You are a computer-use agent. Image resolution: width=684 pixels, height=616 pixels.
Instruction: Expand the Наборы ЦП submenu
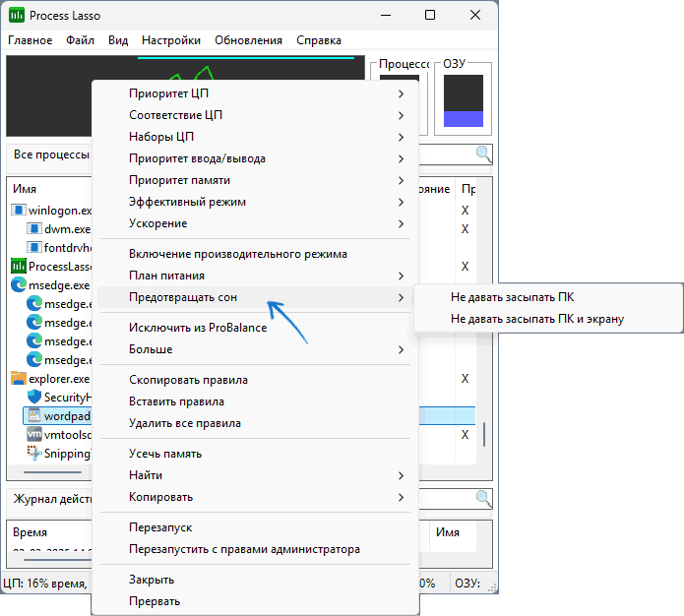pyautogui.click(x=255, y=137)
